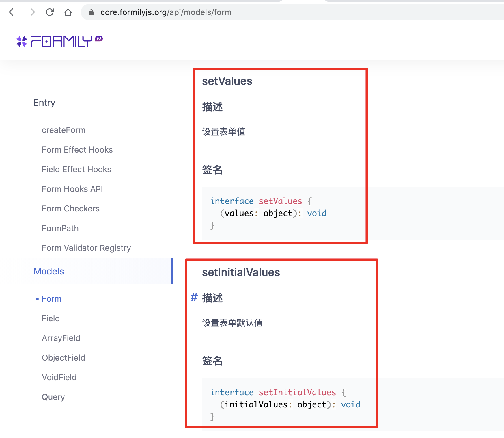Image resolution: width=504 pixels, height=438 pixels.
Task: Reload the page using the refresh icon
Action: (x=50, y=12)
